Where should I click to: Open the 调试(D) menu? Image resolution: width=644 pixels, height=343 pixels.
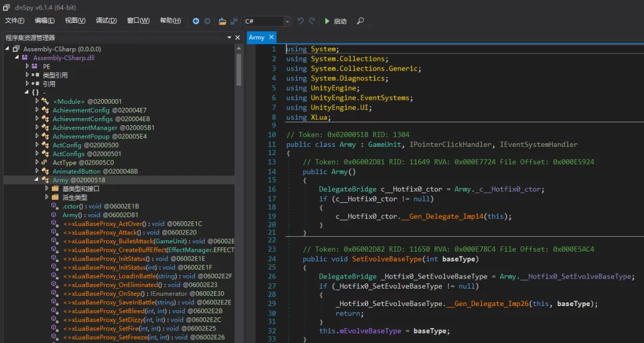tap(106, 21)
